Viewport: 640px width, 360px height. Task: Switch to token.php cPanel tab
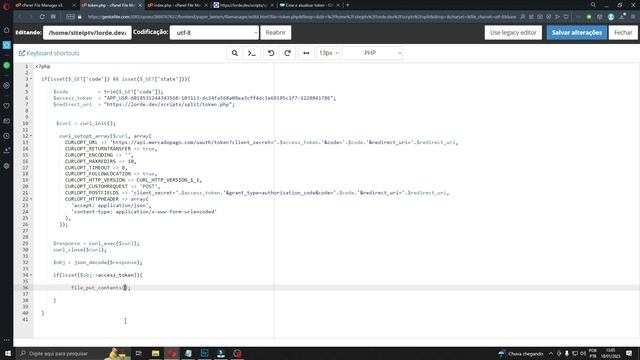(x=111, y=5)
